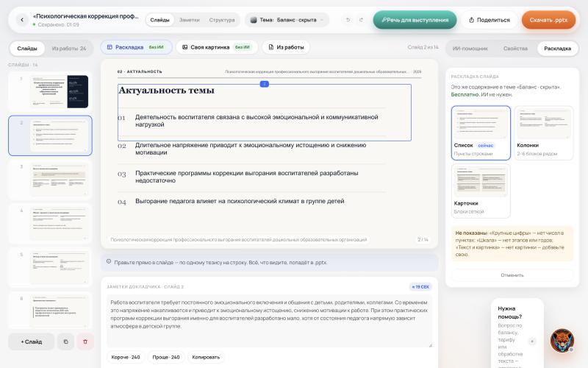This screenshot has width=588, height=368.
Task: Duplicate the current slide with the copy icon
Action: (65, 342)
